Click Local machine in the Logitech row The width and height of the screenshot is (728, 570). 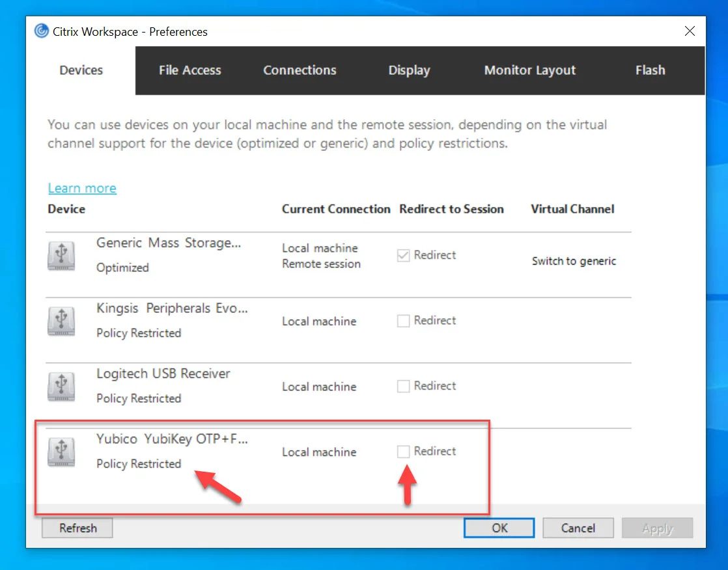[320, 387]
